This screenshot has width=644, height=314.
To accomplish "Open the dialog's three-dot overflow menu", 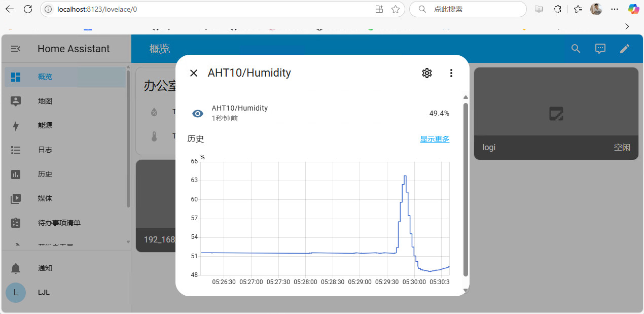I will coord(451,73).
